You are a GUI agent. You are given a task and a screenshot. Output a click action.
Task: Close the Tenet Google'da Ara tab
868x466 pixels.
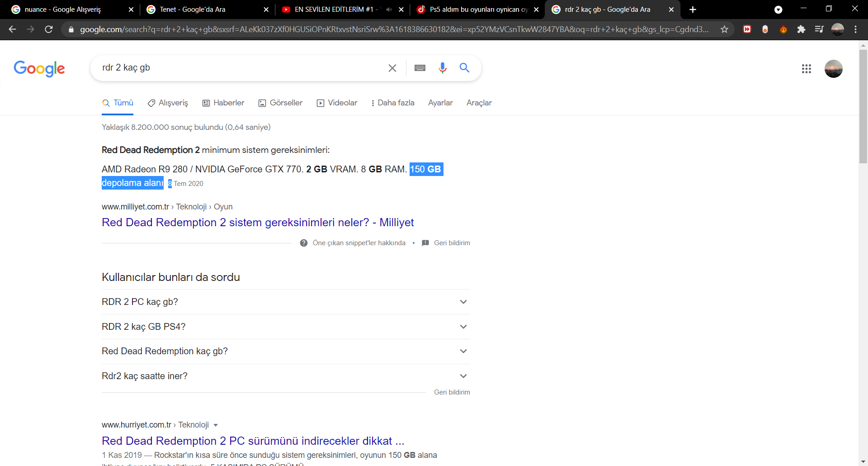[266, 10]
